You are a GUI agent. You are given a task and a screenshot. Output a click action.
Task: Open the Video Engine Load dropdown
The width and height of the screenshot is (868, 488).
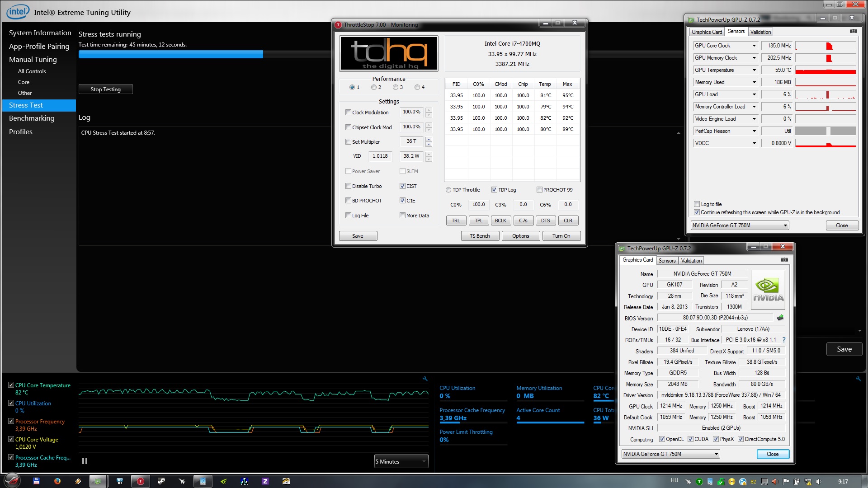(754, 119)
